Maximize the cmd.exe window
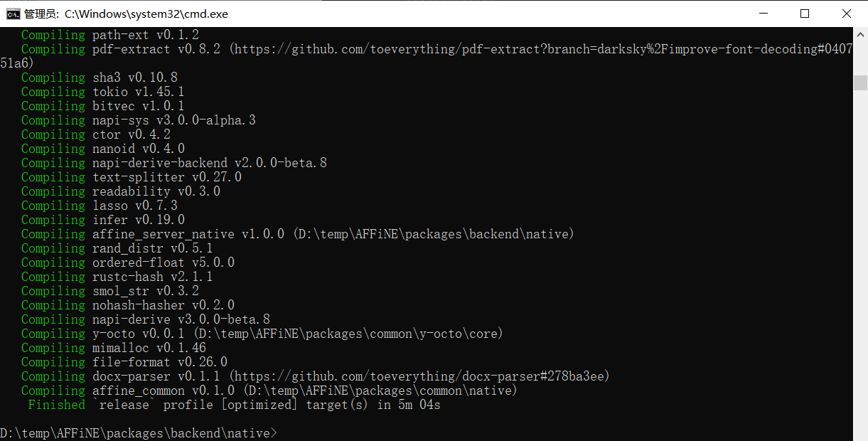This screenshot has height=441, width=868. [x=805, y=14]
